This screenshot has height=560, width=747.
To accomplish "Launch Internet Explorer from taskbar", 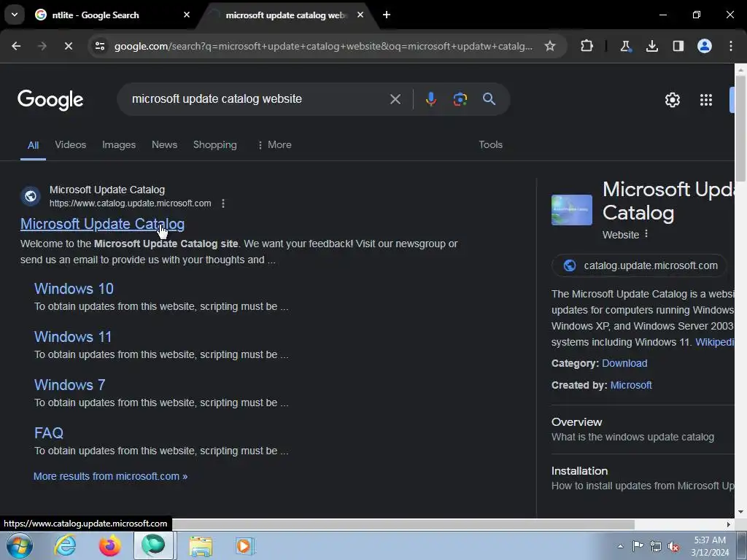I will click(65, 545).
